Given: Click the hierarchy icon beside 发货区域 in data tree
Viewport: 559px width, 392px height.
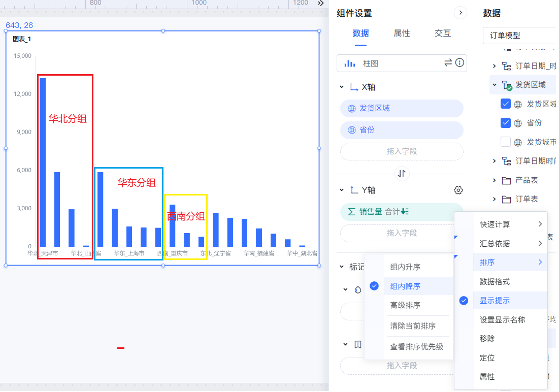Looking at the screenshot, I should click(x=507, y=85).
